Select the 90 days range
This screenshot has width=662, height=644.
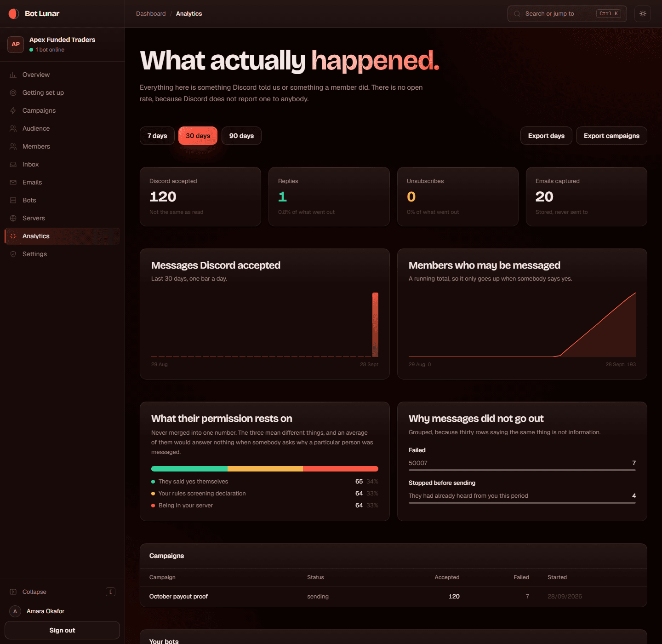[x=241, y=136]
